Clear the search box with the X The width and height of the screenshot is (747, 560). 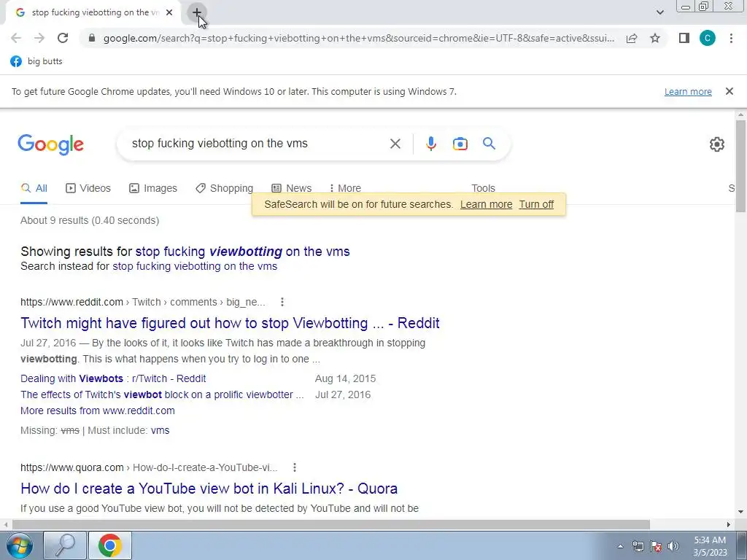coord(395,144)
